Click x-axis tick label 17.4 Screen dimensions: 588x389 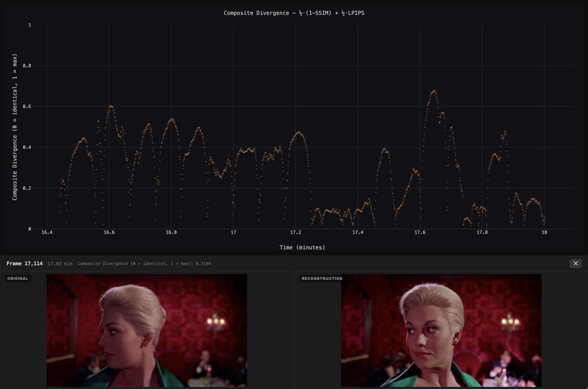coord(358,232)
